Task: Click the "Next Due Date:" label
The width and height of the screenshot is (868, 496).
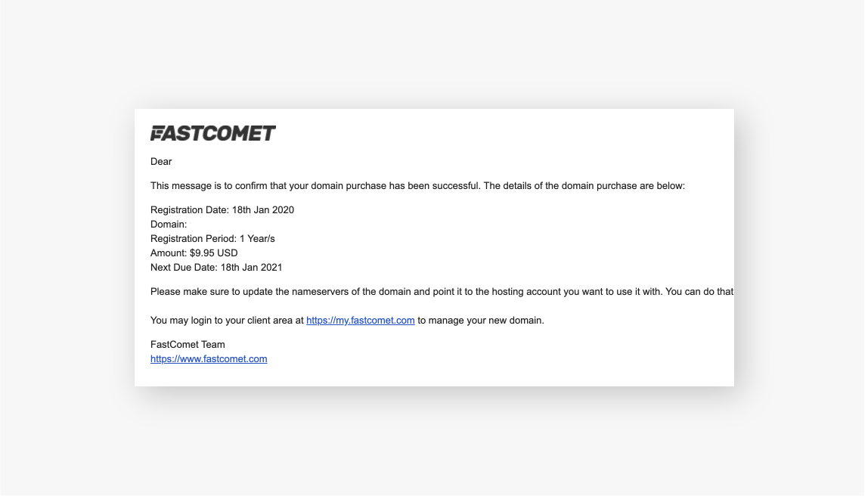Action: pyautogui.click(x=184, y=268)
